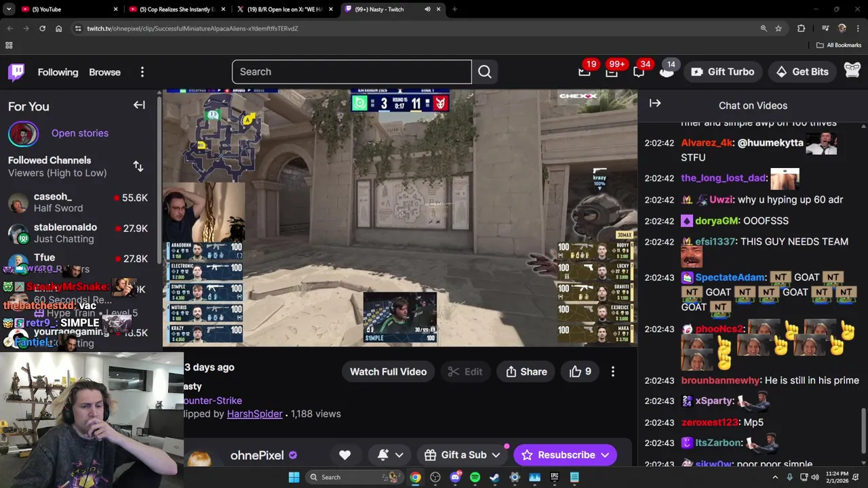Open the Chrome three-dot menu
This screenshot has height=488, width=868.
(858, 28)
